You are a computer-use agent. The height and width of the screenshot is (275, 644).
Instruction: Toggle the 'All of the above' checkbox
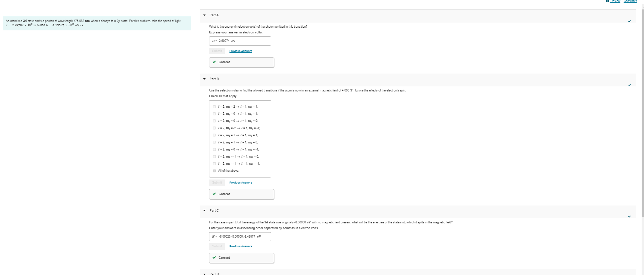coord(214,171)
